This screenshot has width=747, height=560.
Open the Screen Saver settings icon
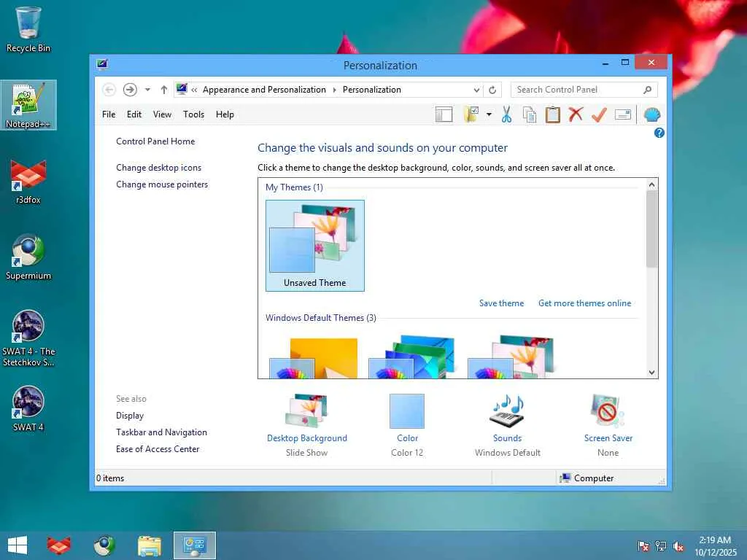point(608,411)
